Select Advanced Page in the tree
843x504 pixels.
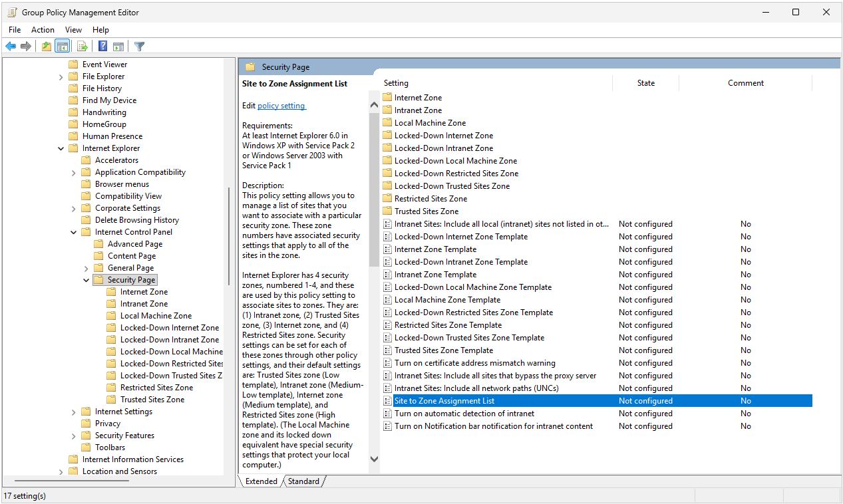pyautogui.click(x=135, y=244)
